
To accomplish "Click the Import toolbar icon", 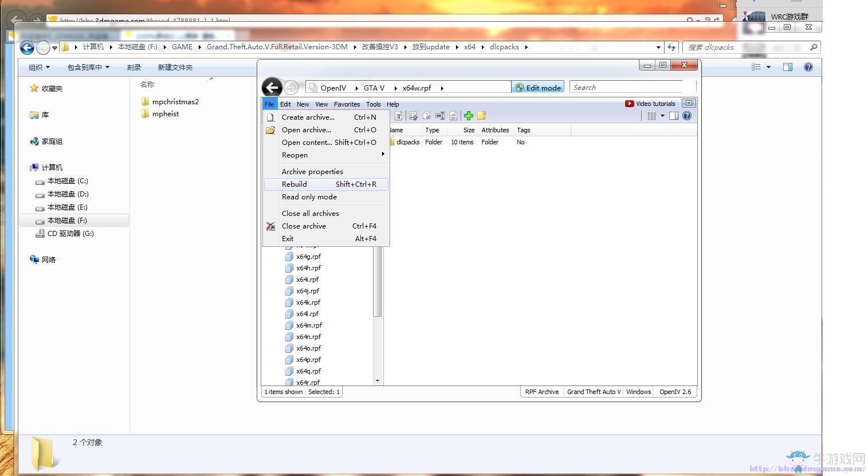I will [413, 116].
